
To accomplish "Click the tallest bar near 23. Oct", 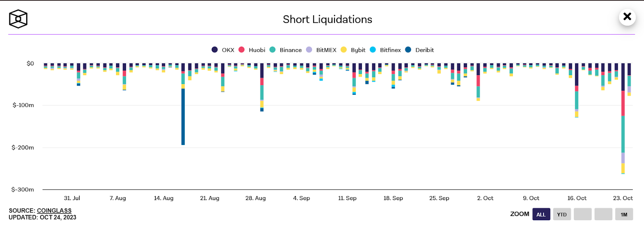I will pos(623,121).
